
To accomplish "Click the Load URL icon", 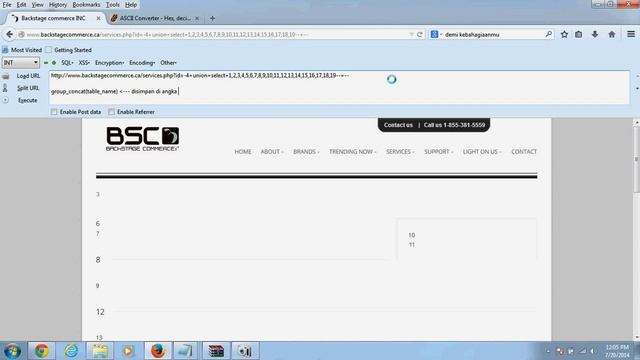I will pos(5,76).
